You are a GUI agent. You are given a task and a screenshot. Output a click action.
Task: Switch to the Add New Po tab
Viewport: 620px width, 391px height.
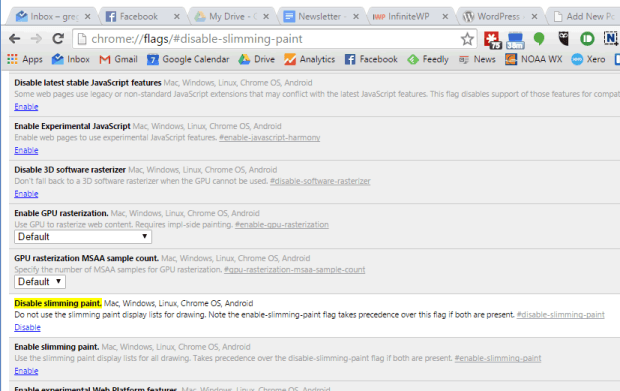coord(584,16)
